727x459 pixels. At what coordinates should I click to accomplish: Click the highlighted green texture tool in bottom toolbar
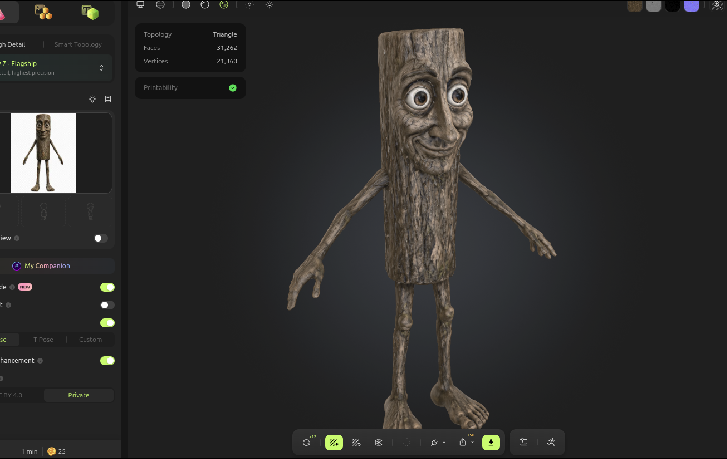pyautogui.click(x=334, y=442)
